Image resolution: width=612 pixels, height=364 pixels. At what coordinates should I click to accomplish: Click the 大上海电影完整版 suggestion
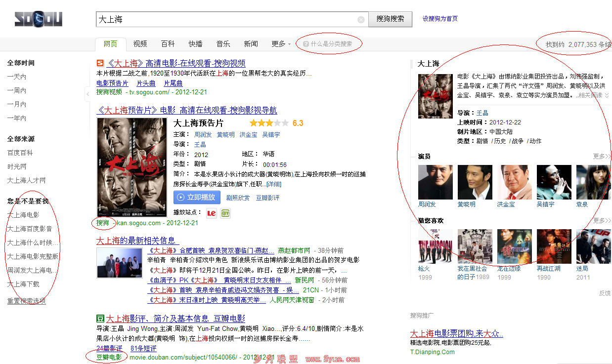pos(33,257)
